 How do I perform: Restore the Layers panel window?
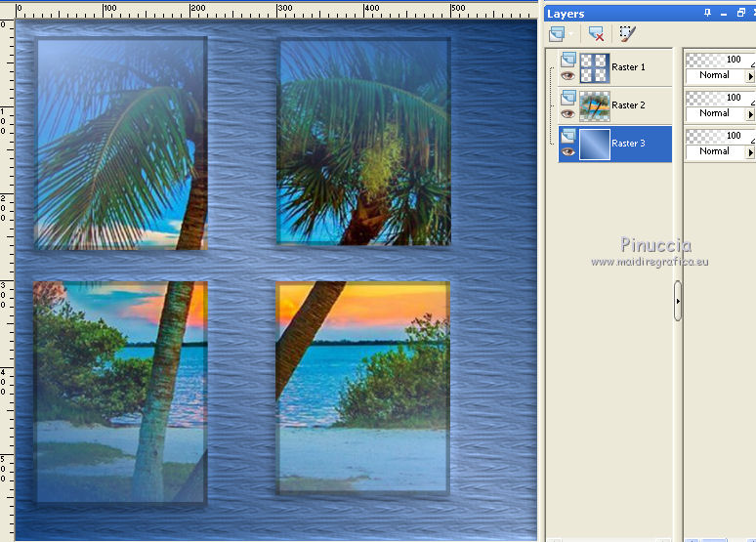[x=741, y=13]
